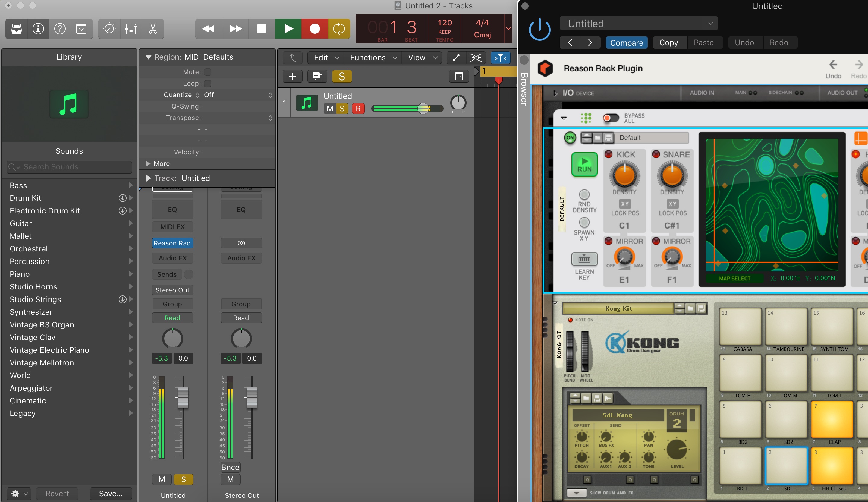Expand the Track: Untitled section

(x=149, y=178)
